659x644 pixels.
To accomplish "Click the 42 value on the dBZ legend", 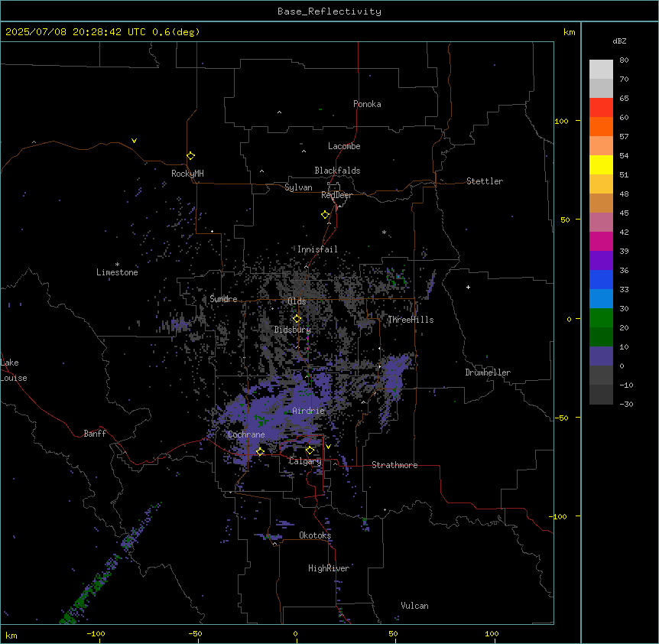I will (624, 232).
